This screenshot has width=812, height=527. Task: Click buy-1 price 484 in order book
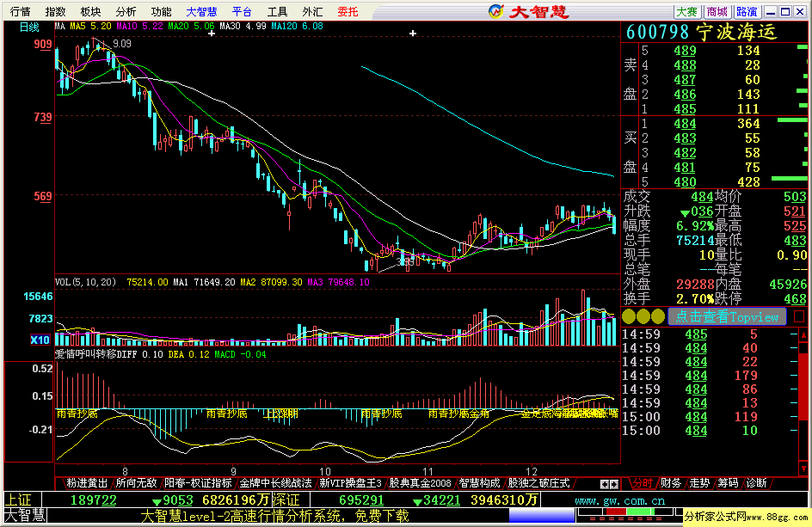[685, 124]
